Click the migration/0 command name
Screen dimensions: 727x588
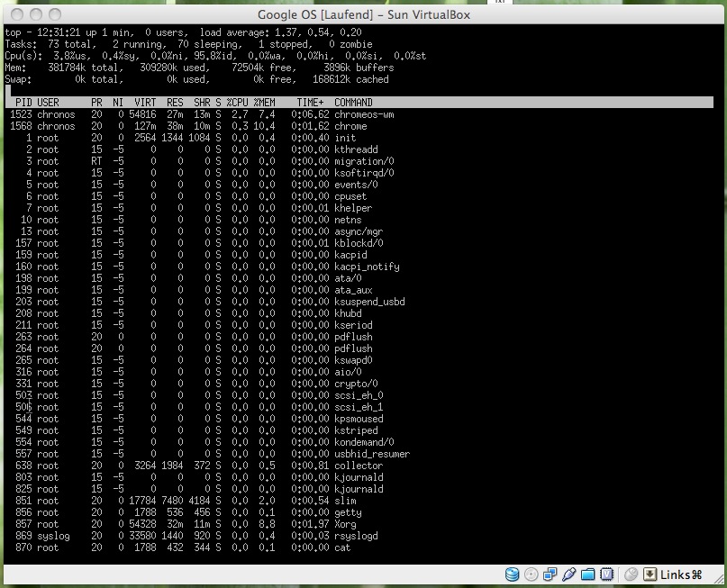[x=364, y=161]
